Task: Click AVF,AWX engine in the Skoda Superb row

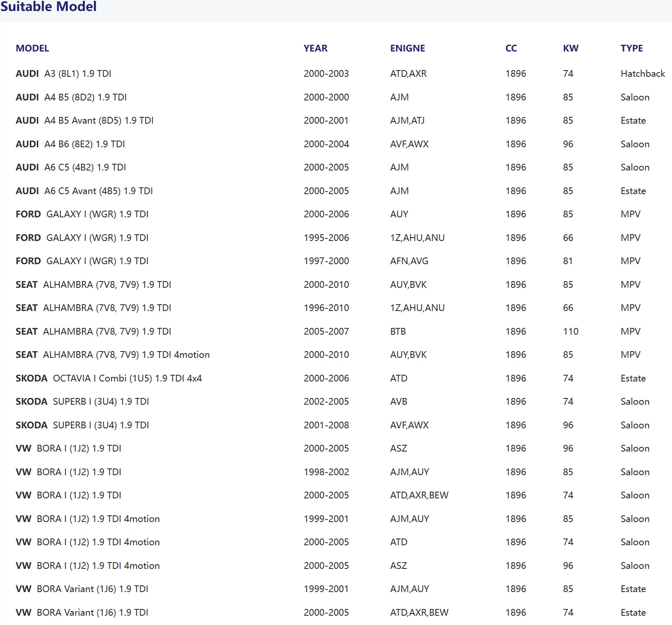Action: click(x=409, y=425)
